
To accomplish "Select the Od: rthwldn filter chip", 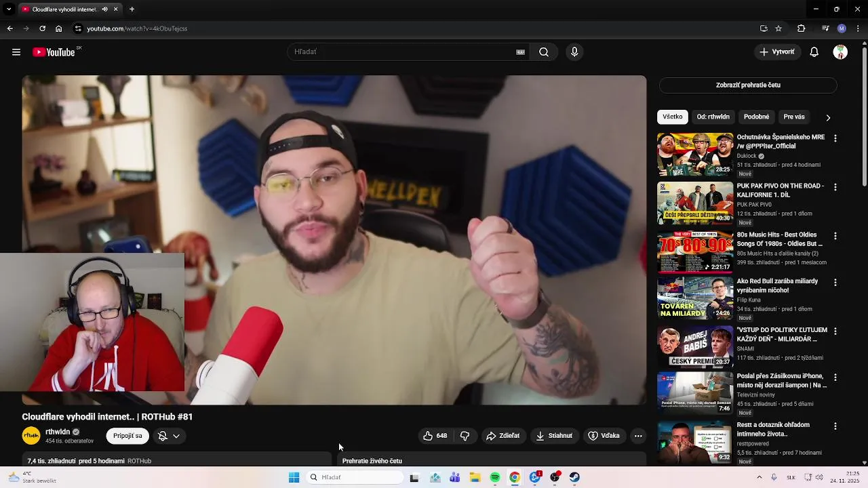I will click(x=713, y=117).
